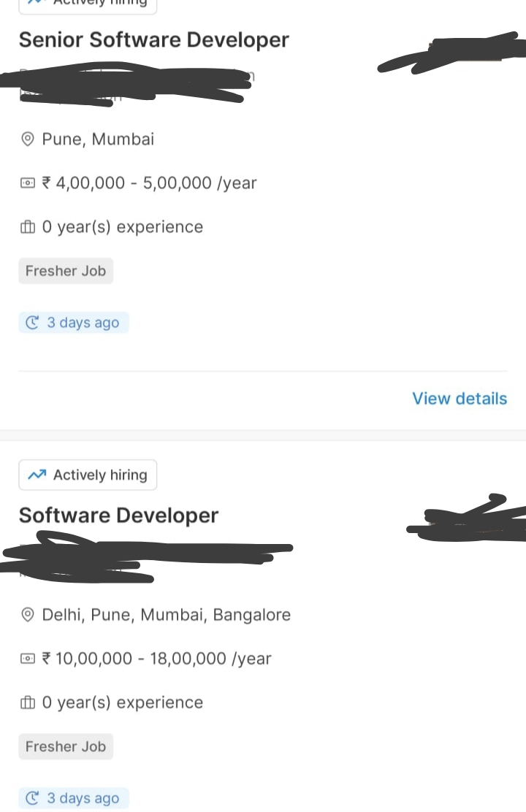Click the "Delhi, Pune, Mumbai, Bangalore" location text
This screenshot has width=526, height=812.
click(x=167, y=615)
